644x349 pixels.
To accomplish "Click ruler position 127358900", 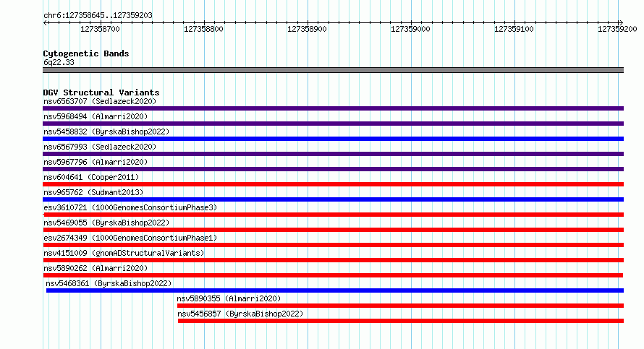I will coord(307,29).
